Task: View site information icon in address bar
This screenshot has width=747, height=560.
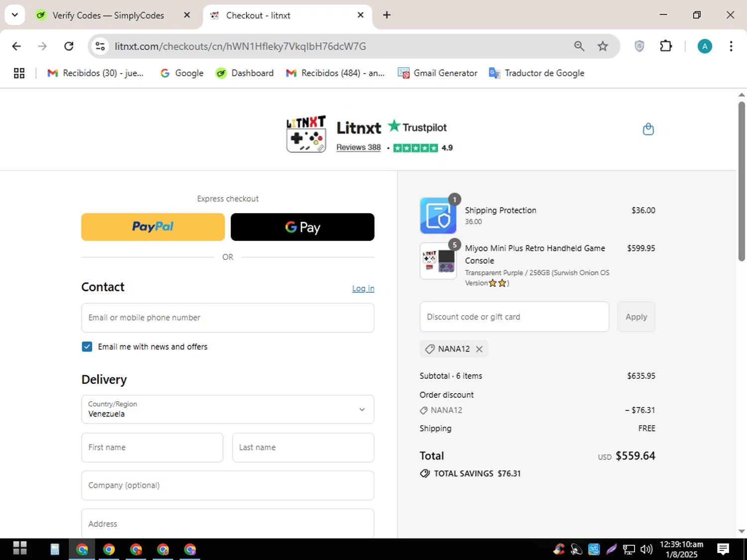Action: pos(100,46)
